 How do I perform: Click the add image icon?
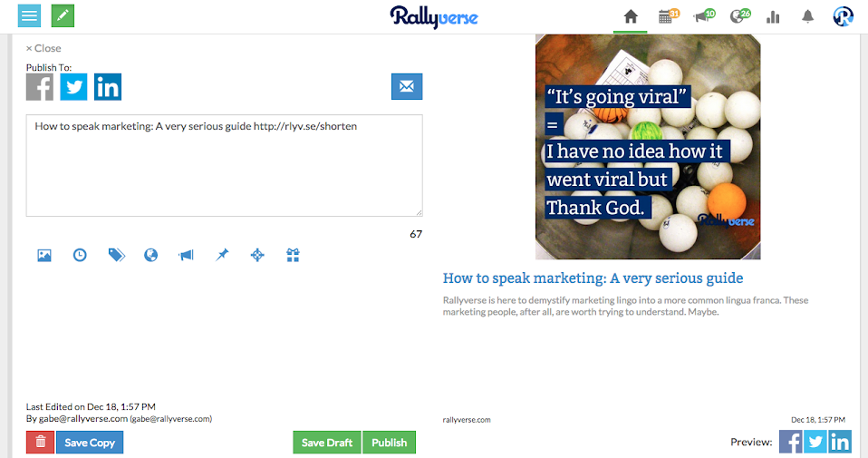pos(44,256)
